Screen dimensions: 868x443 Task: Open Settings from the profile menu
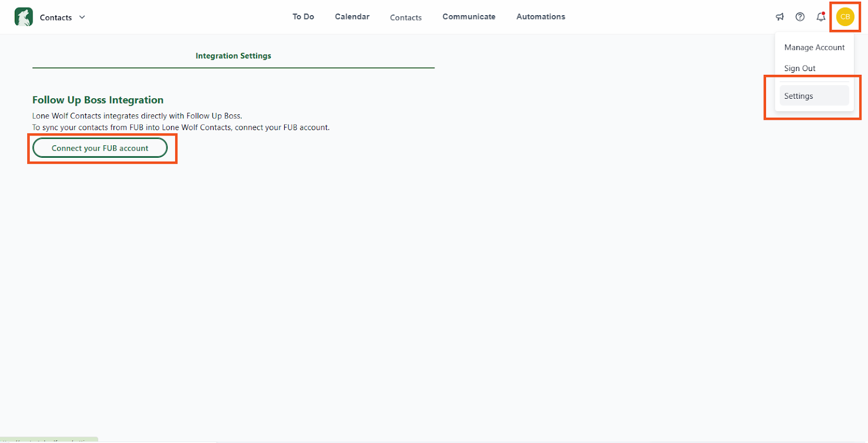tap(799, 96)
